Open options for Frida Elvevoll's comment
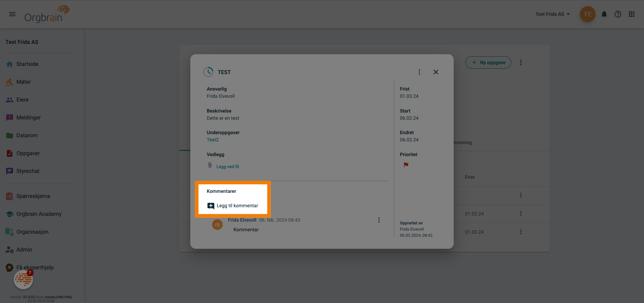 click(x=379, y=220)
